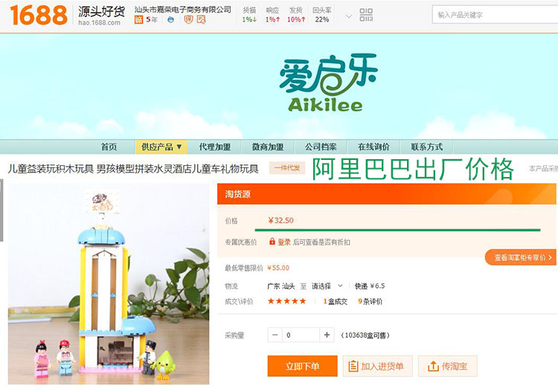Click the orange certificate badge next to shield

click(201, 19)
